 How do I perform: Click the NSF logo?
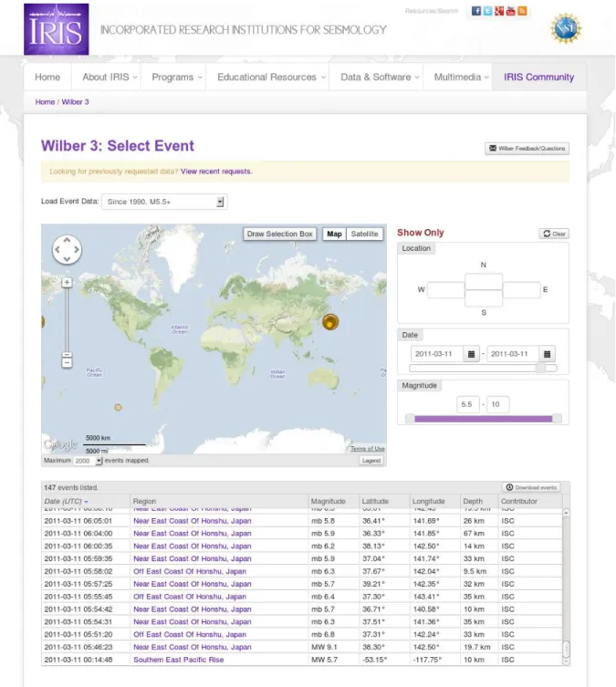pyautogui.click(x=566, y=28)
